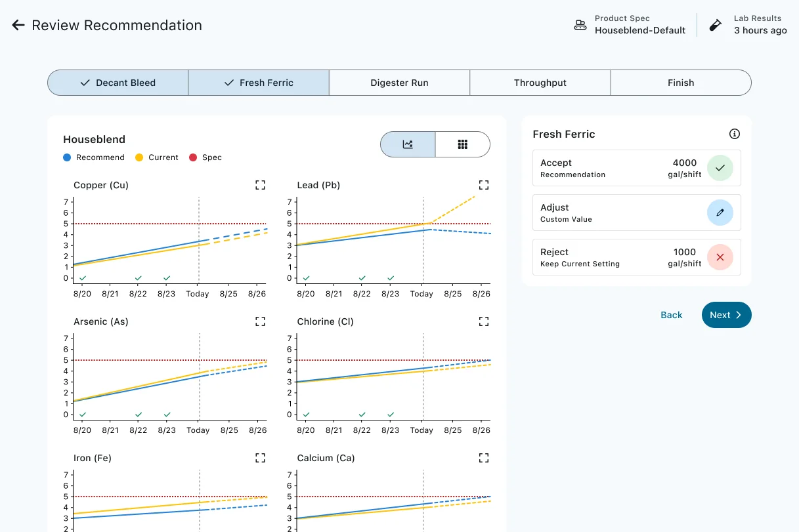This screenshot has height=532, width=799.
Task: Click the Next button
Action: click(x=726, y=315)
